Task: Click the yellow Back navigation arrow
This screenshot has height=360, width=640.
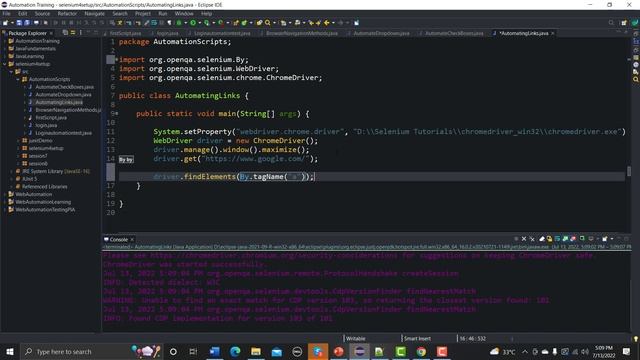Action: point(327,23)
